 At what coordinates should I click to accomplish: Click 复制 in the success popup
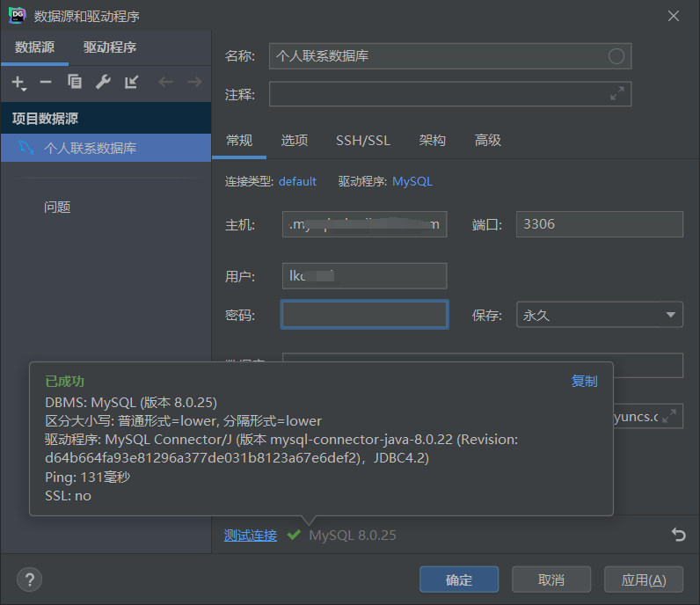(x=584, y=382)
